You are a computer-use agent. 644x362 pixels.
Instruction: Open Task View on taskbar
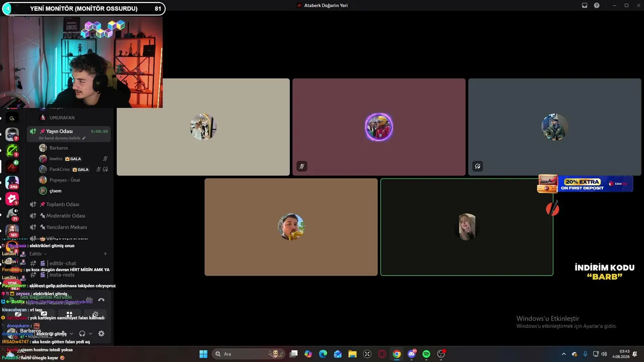(294, 354)
